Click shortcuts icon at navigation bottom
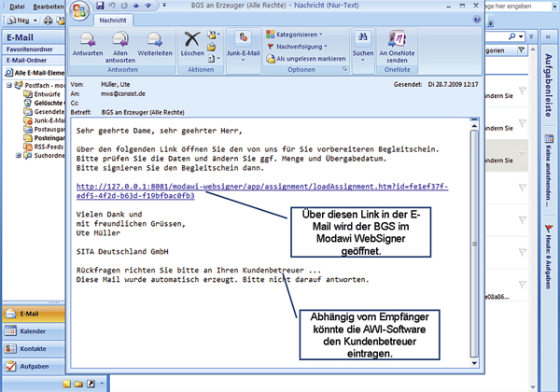Viewport: 560px width, 392px height. pyautogui.click(x=91, y=384)
